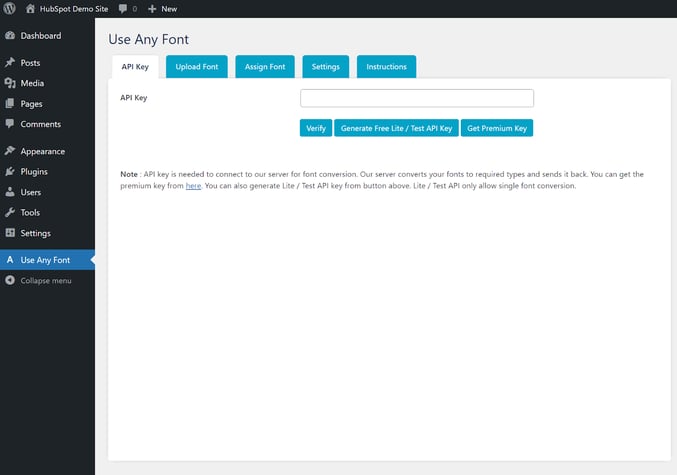This screenshot has height=475, width=677.
Task: Click the Posts pushpin icon
Action: click(10, 63)
